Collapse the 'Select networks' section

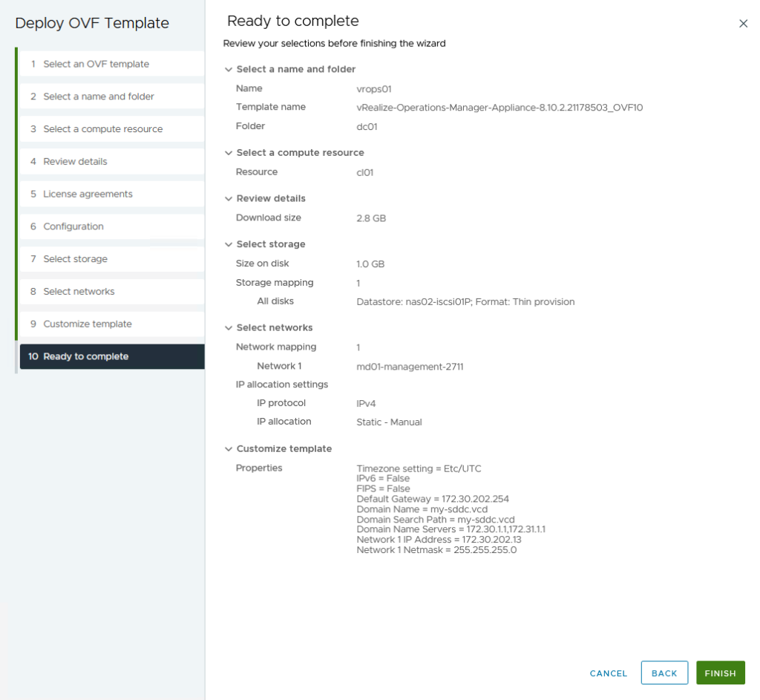[229, 328]
